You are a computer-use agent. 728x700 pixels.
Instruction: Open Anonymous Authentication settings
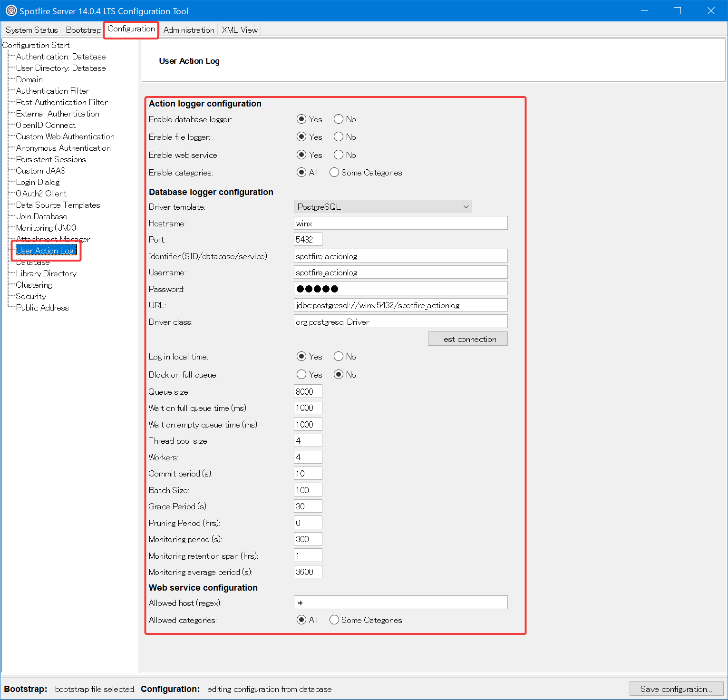pyautogui.click(x=63, y=148)
